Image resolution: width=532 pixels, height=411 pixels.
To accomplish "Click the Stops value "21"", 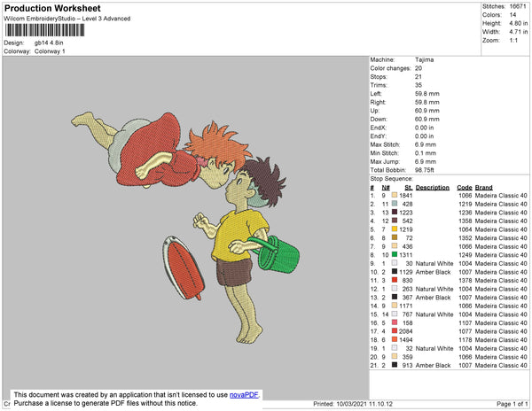I will tap(419, 77).
